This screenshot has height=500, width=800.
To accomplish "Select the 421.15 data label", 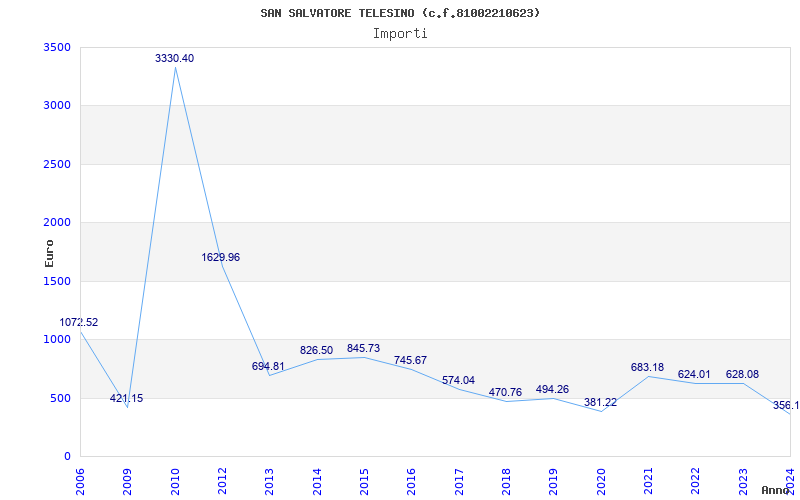I will pyautogui.click(x=127, y=398).
